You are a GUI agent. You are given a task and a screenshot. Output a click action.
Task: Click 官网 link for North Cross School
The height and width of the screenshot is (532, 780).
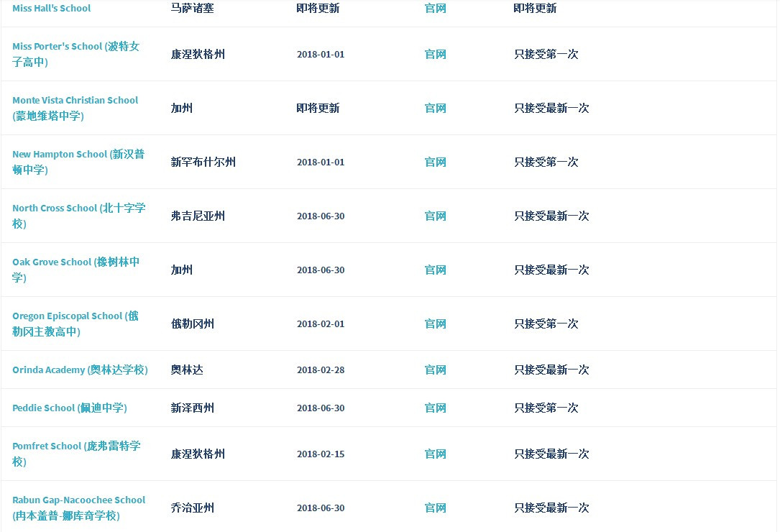435,216
